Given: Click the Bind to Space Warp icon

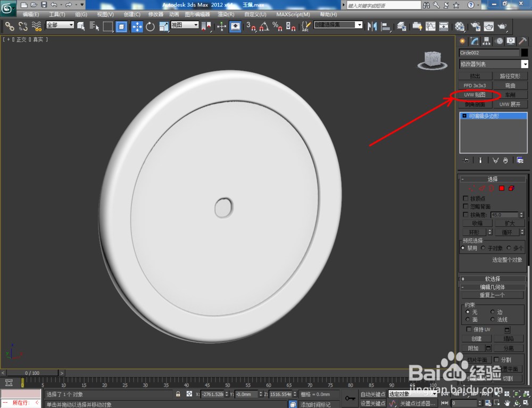Looking at the screenshot, I should 36,27.
